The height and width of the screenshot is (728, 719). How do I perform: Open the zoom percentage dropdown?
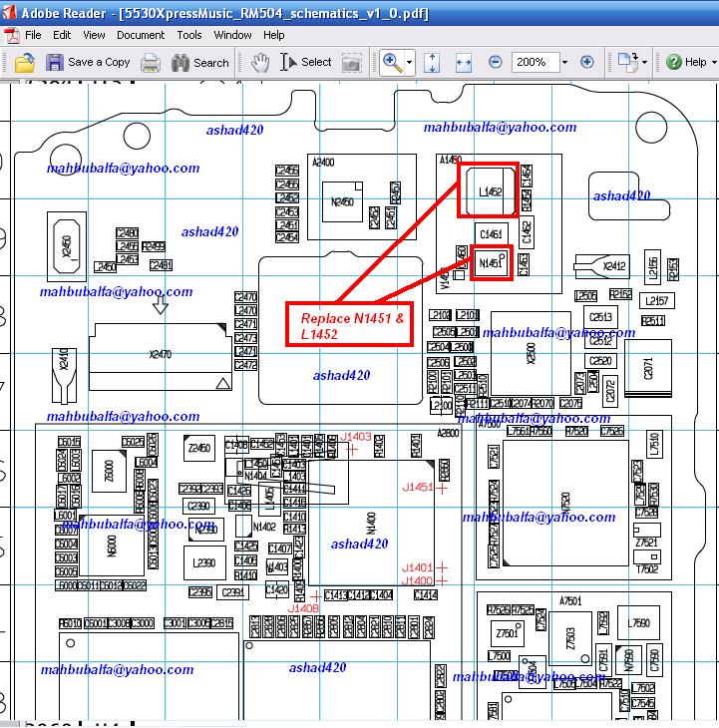[564, 62]
